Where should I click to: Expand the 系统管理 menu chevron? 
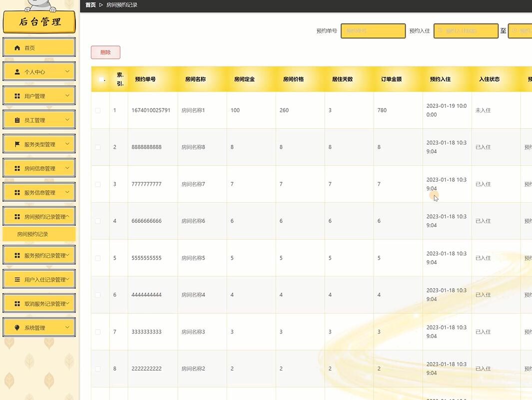coord(67,327)
